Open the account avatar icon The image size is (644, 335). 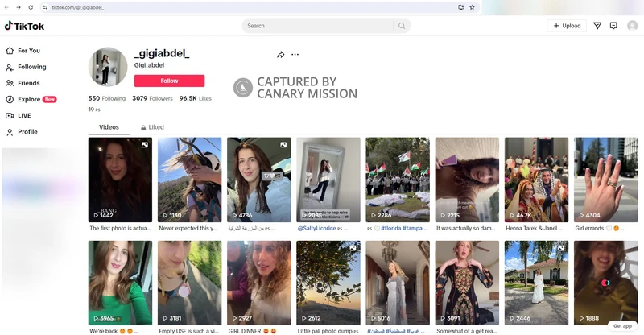(x=633, y=26)
